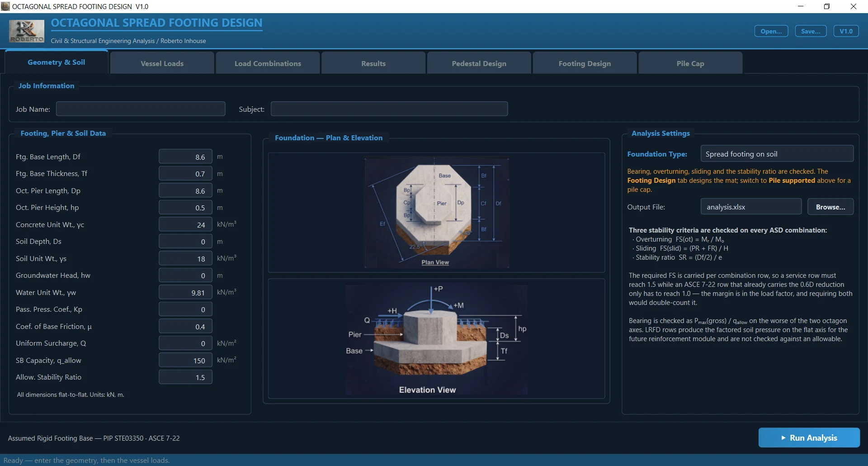Browse for the output file
The width and height of the screenshot is (868, 466).
pyautogui.click(x=830, y=207)
